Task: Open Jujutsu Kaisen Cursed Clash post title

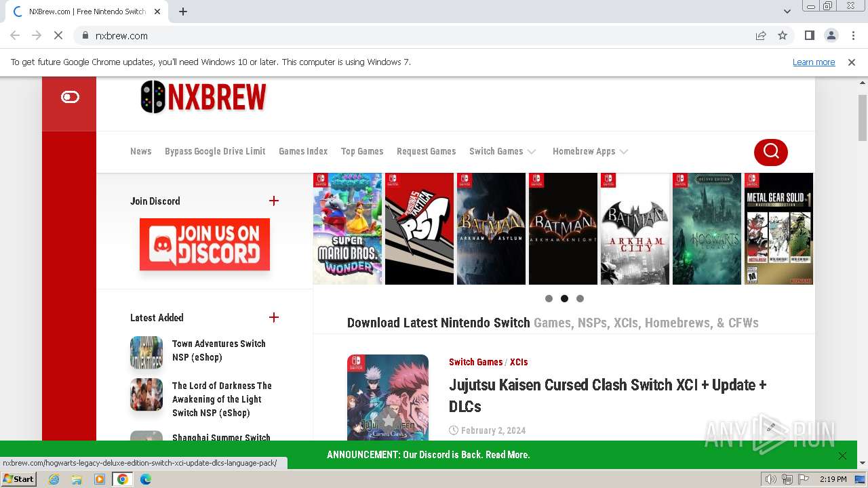Action: 608,395
